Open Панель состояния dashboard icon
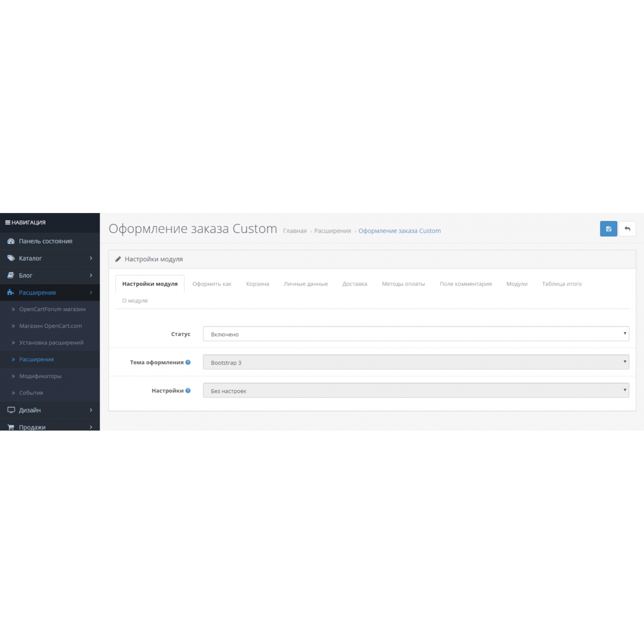The height and width of the screenshot is (644, 644). (11, 241)
